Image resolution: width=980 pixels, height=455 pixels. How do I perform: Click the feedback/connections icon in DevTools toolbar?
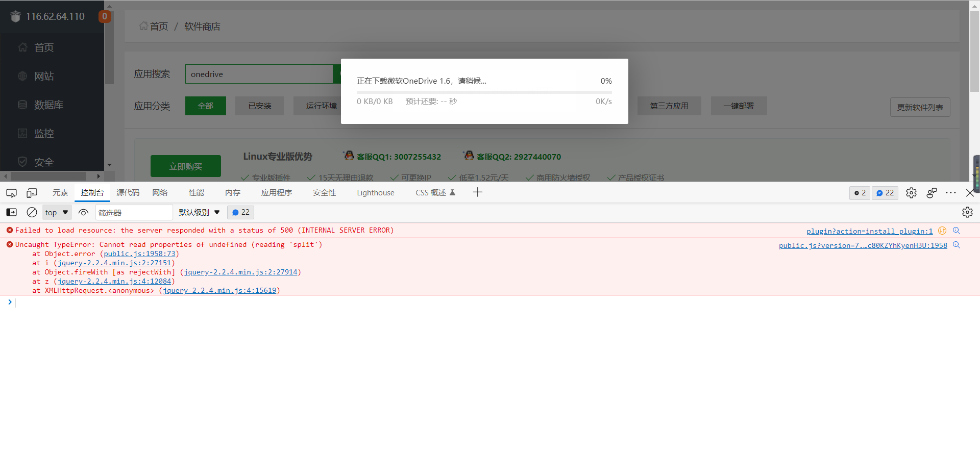(x=932, y=193)
